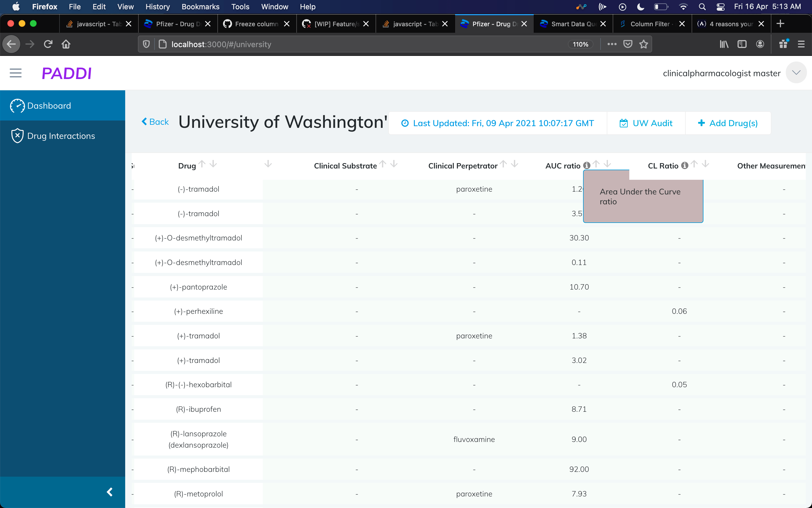Select the (+)-pantoprazole drug cell
Image resolution: width=812 pixels, height=508 pixels.
[x=198, y=287]
